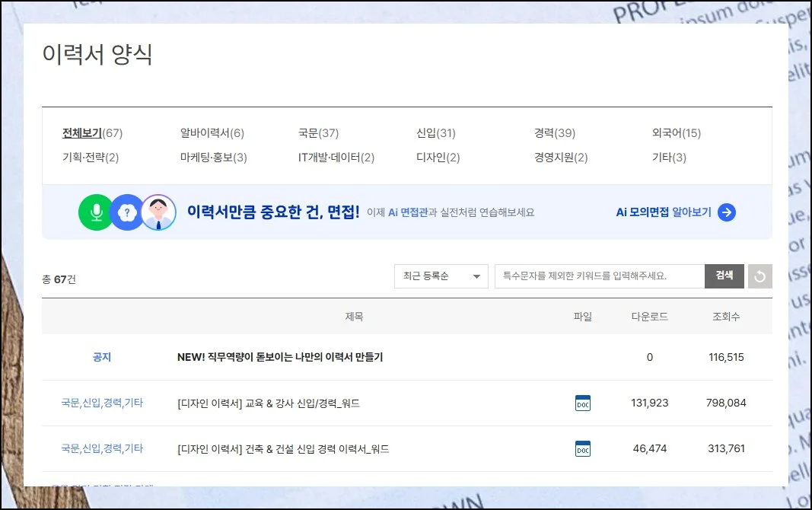Select the 경력(39) category
812x510 pixels.
coord(554,133)
